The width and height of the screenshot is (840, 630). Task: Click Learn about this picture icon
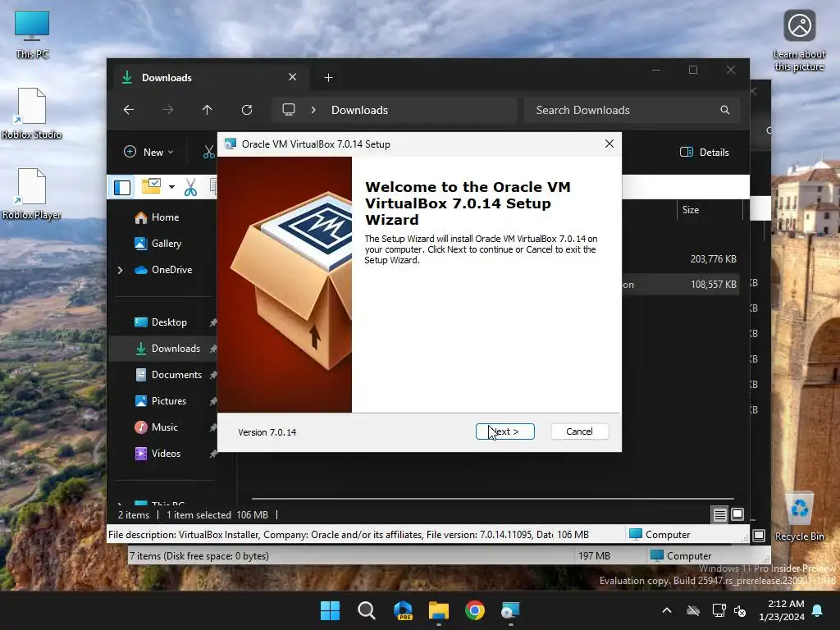point(799,41)
